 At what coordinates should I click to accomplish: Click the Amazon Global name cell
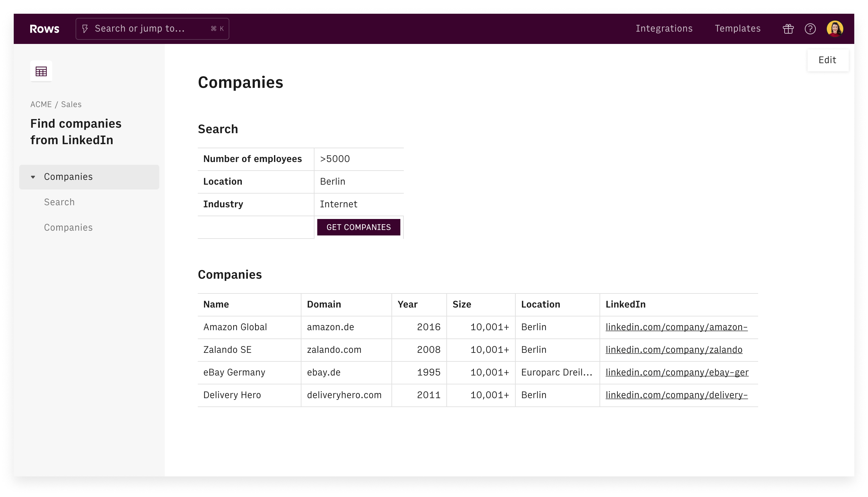249,327
